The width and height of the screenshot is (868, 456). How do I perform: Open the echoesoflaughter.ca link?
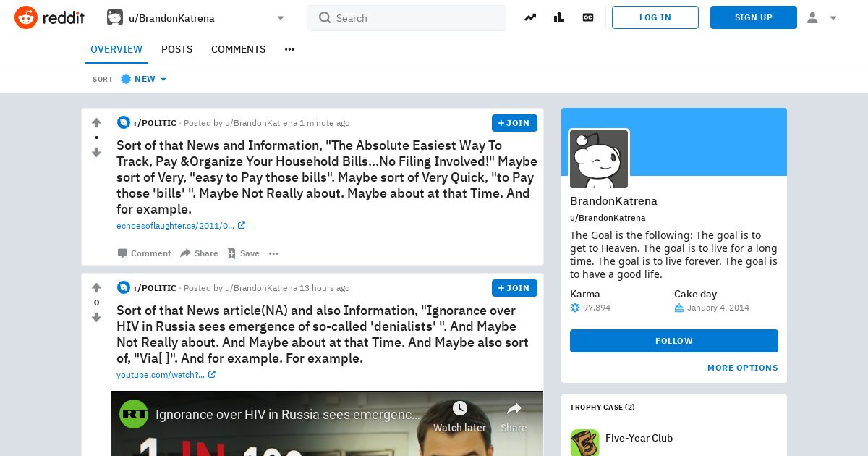click(181, 226)
